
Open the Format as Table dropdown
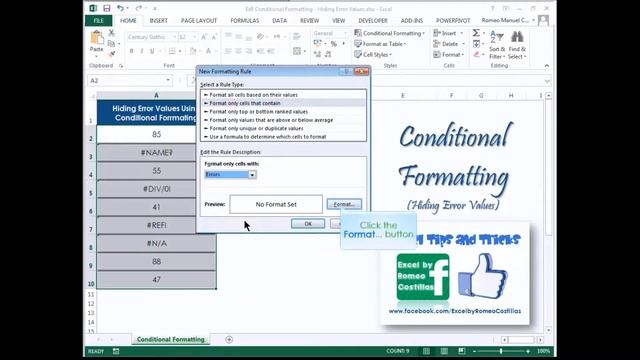380,44
